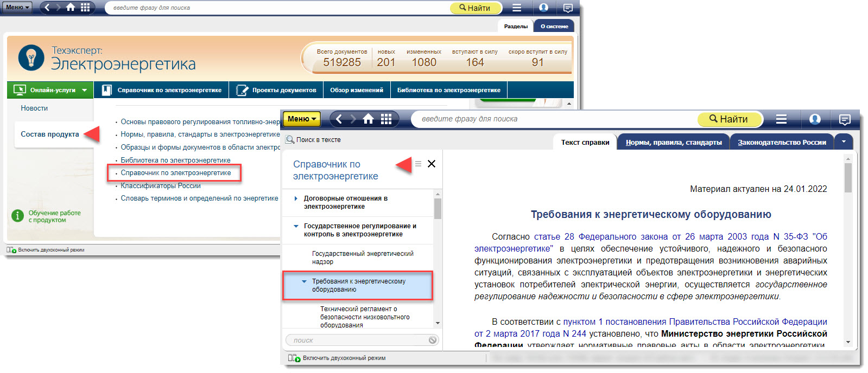The image size is (868, 373).
Task: Follow пунктом 1 постановления Правительства link
Action: [651, 327]
